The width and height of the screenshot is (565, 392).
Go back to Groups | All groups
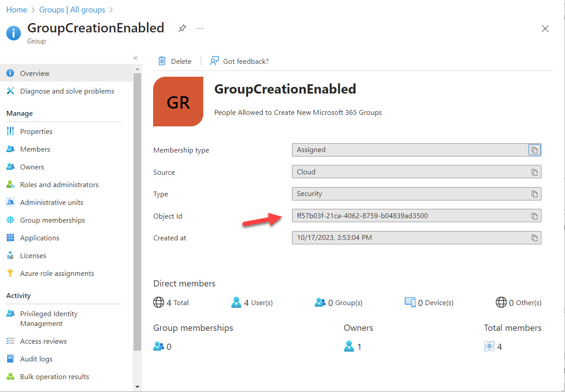pyautogui.click(x=72, y=9)
